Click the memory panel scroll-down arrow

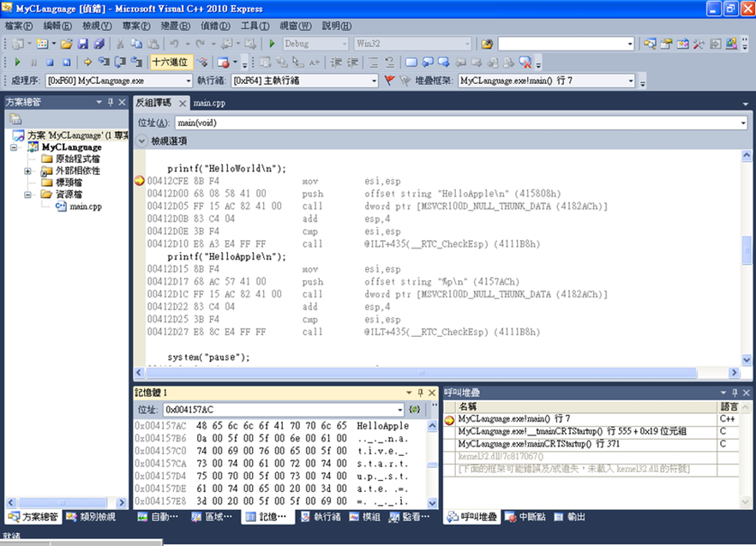click(432, 503)
